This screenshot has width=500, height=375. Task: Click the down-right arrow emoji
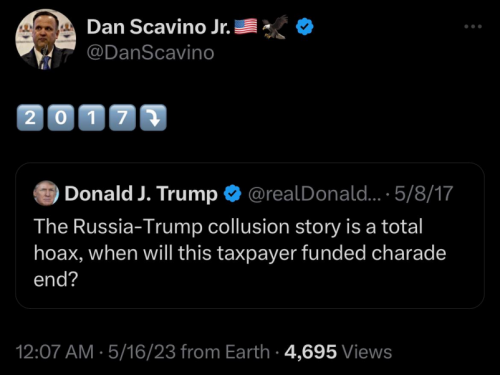pyautogui.click(x=153, y=117)
